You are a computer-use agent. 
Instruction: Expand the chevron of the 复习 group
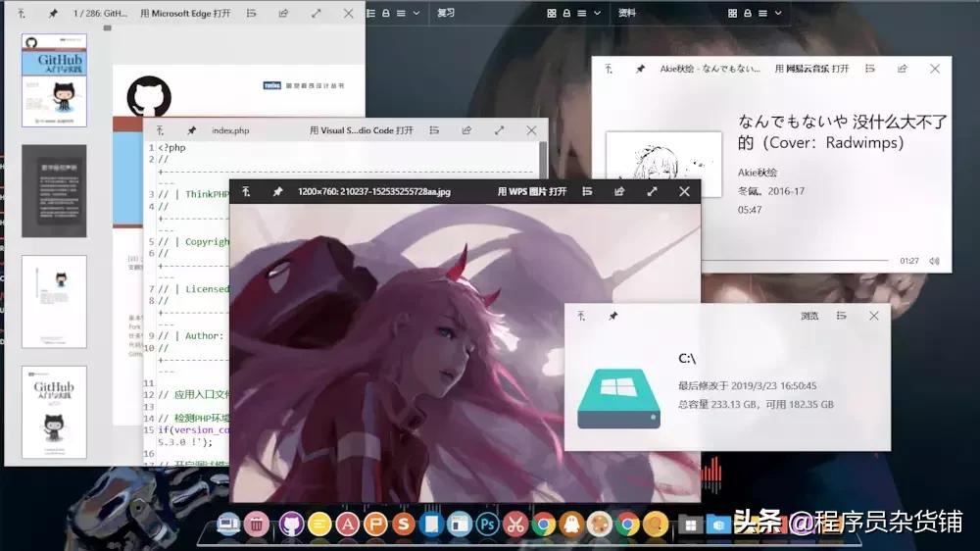(x=597, y=13)
